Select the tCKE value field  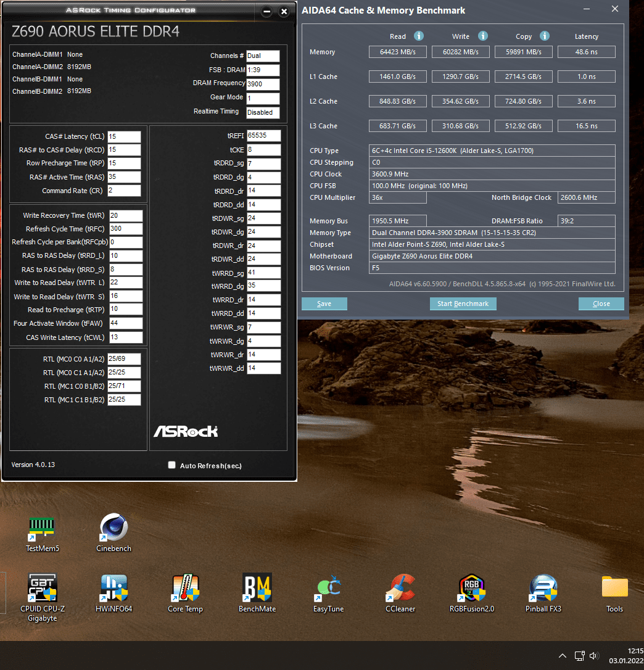263,150
